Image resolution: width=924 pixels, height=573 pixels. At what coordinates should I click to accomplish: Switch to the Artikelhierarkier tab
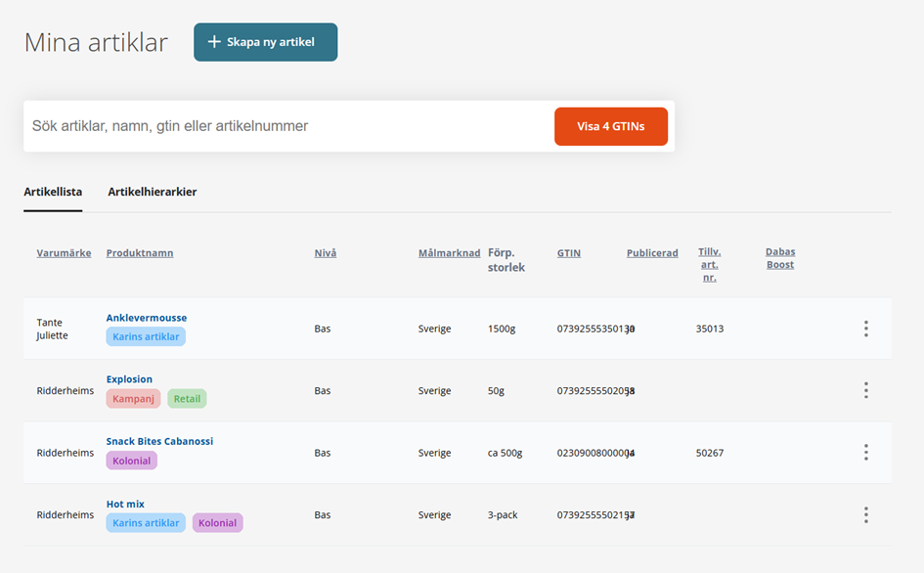152,192
